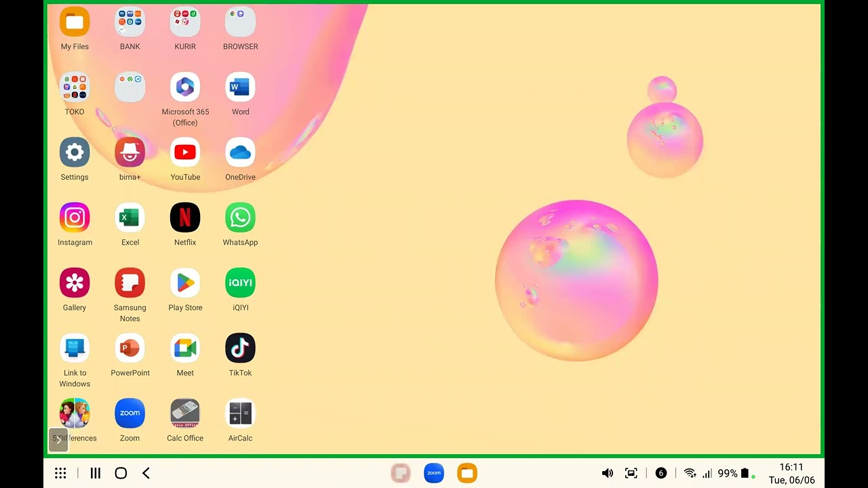Open the notification count badge 6
868x488 pixels.
(x=661, y=473)
